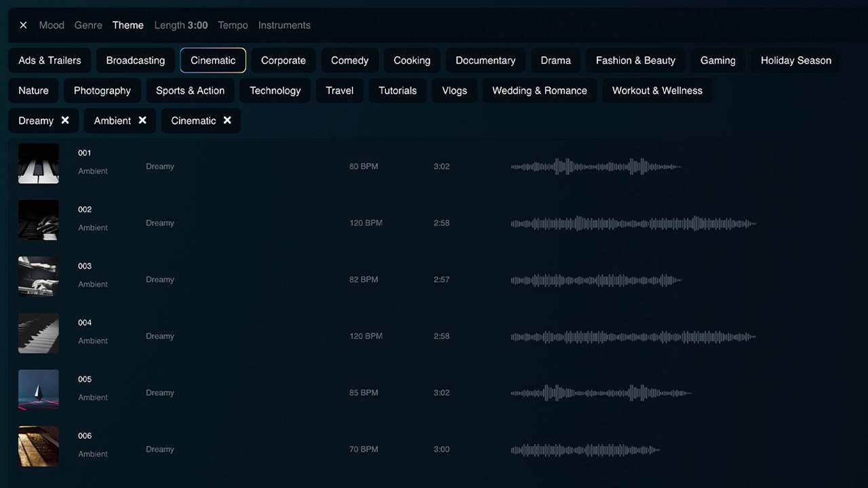This screenshot has height=488, width=868.
Task: Seek within track 004 waveform
Action: [633, 336]
